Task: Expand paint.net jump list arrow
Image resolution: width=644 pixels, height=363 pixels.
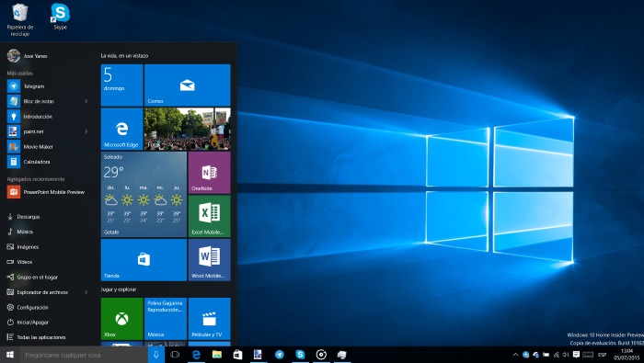Action: click(x=86, y=131)
